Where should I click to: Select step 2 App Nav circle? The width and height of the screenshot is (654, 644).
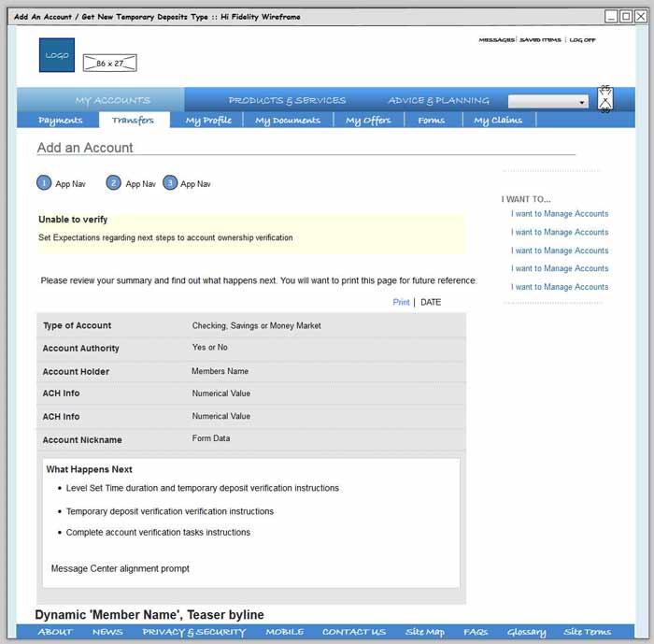pos(114,183)
